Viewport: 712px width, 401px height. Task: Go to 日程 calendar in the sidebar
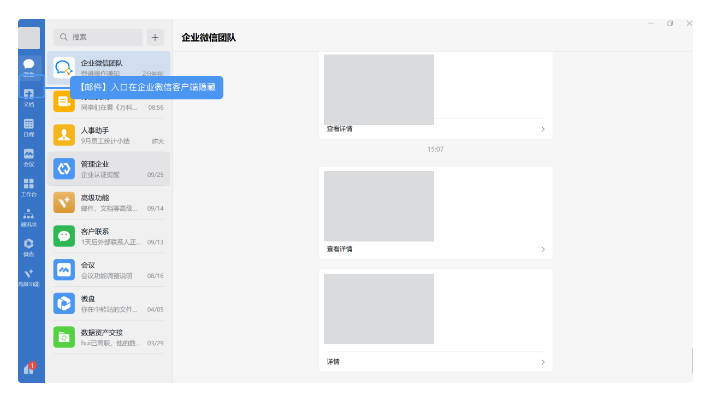click(29, 127)
